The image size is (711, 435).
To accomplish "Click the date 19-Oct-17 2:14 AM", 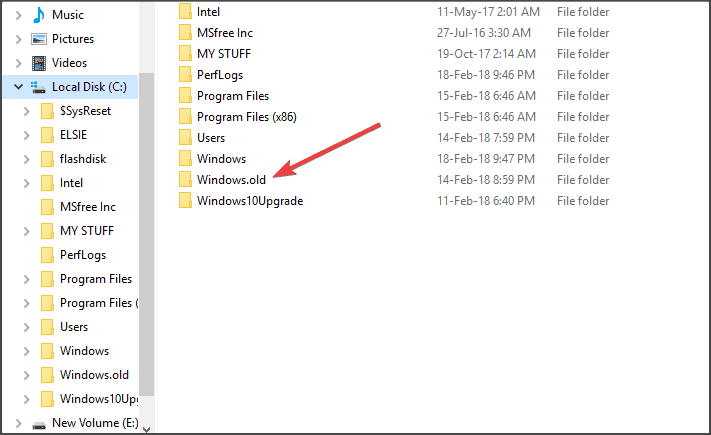I will point(486,54).
